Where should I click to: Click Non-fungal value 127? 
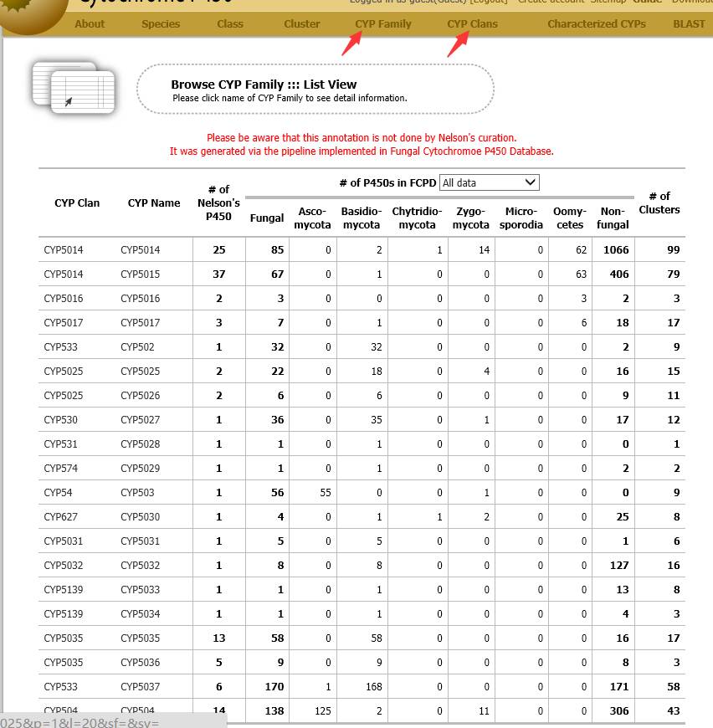click(x=619, y=565)
